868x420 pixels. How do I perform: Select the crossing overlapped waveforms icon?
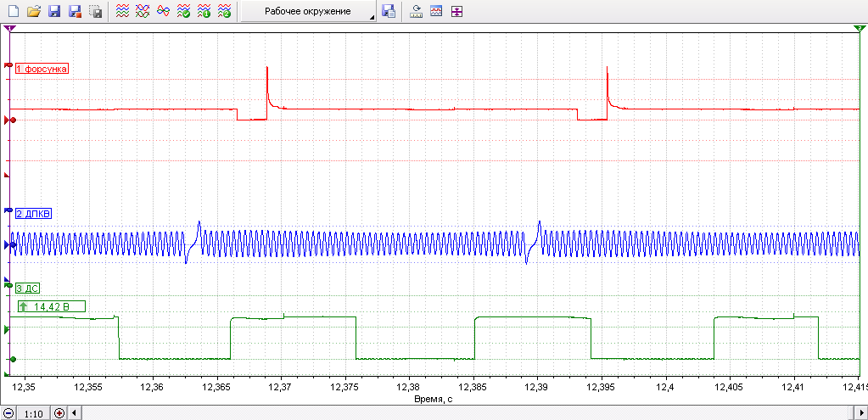[x=143, y=11]
